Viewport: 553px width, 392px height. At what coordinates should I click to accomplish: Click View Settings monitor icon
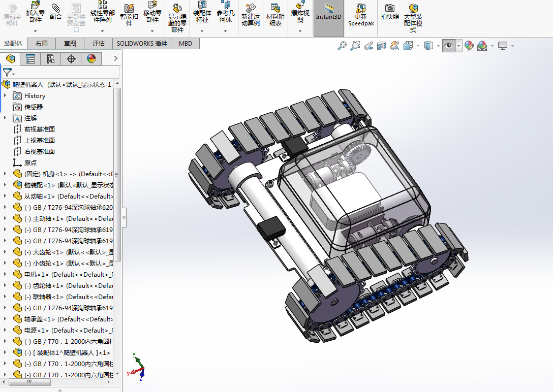(x=503, y=46)
